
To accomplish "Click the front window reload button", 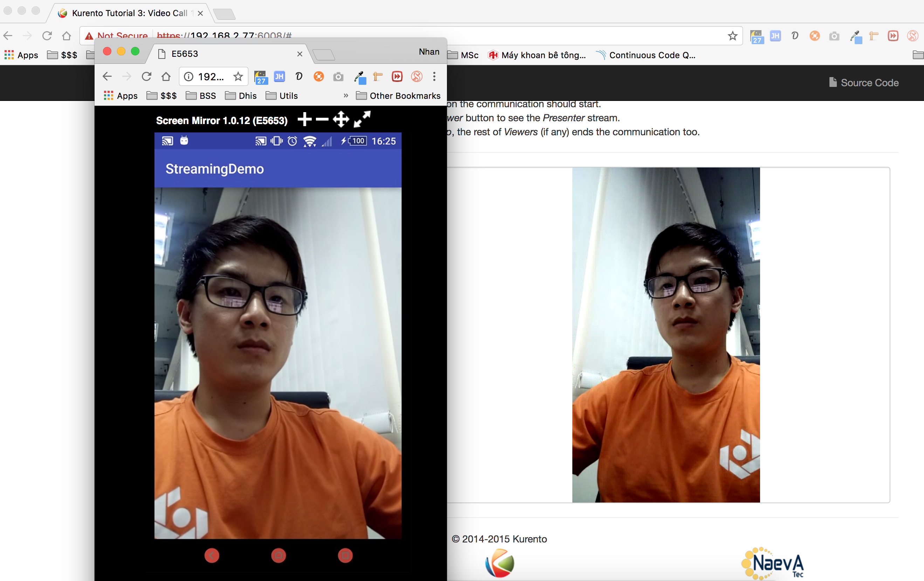I will pos(146,76).
